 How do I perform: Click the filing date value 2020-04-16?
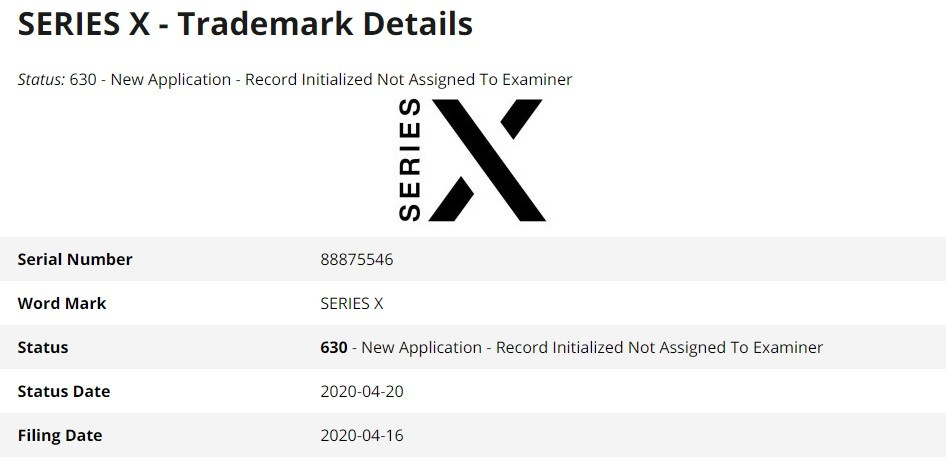tap(362, 435)
